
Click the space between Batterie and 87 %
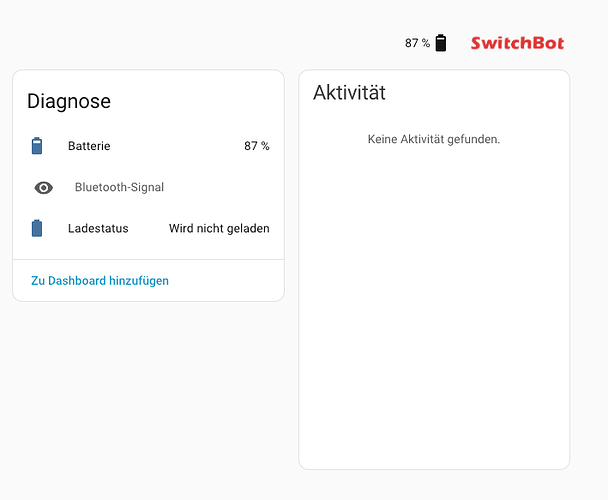coord(177,146)
